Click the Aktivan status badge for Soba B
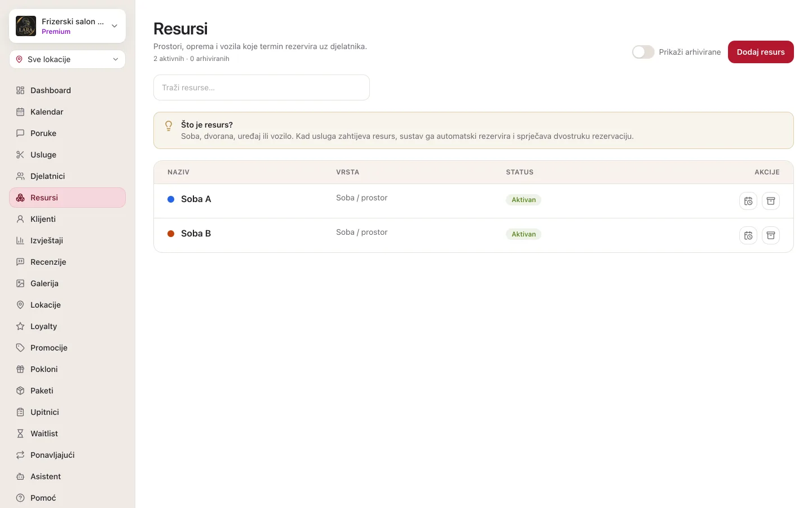This screenshot has height=508, width=812. click(x=523, y=234)
